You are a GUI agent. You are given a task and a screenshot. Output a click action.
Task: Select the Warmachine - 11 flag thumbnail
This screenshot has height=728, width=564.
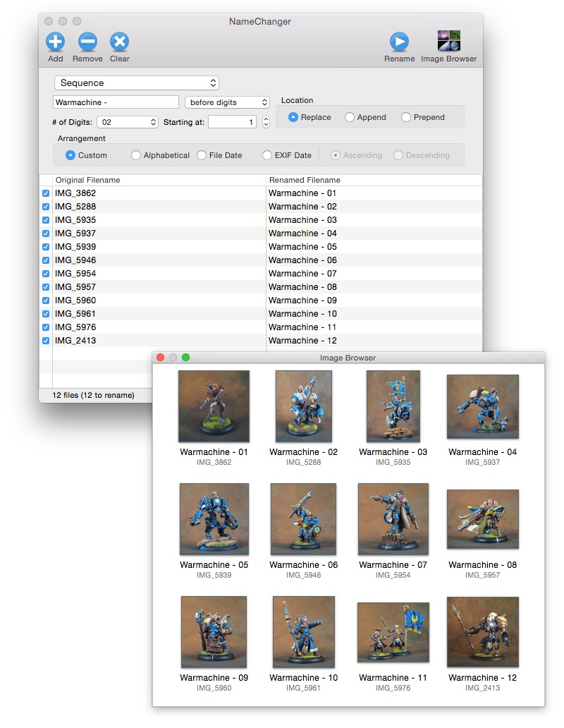click(393, 632)
